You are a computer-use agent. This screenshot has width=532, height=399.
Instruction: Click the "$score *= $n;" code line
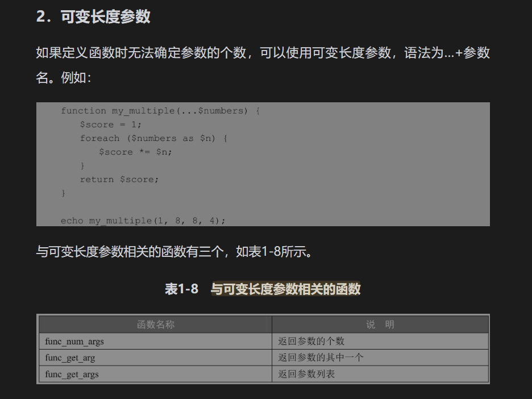coord(135,152)
